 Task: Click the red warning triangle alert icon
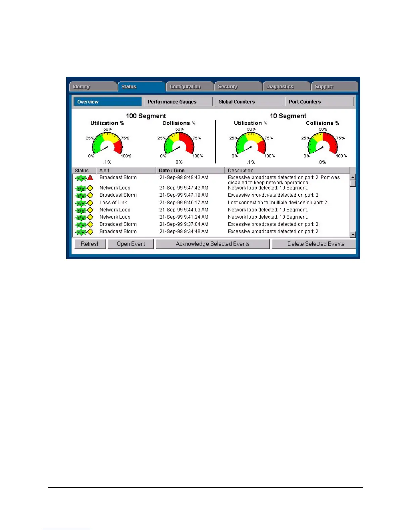click(90, 178)
